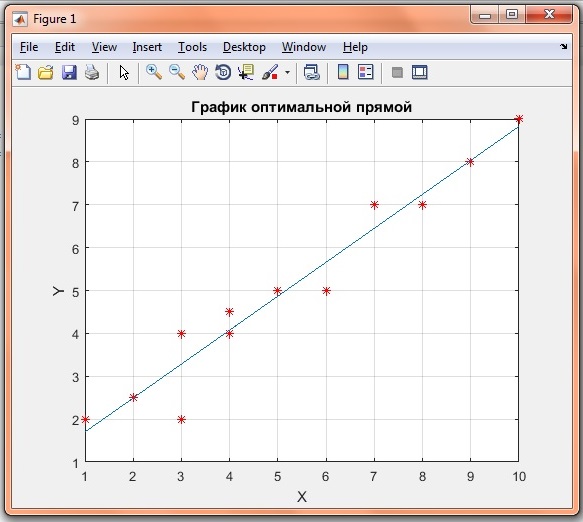
Task: Enable the Rotate 3D tool
Action: pyautogui.click(x=223, y=72)
